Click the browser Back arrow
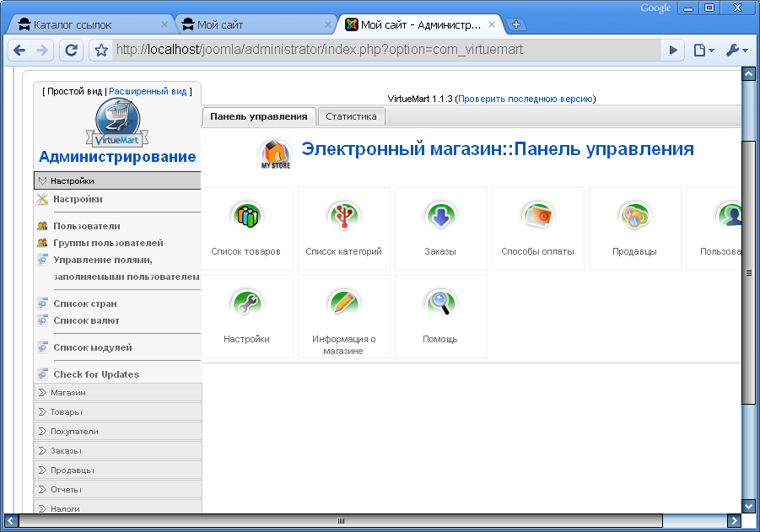 coord(19,50)
